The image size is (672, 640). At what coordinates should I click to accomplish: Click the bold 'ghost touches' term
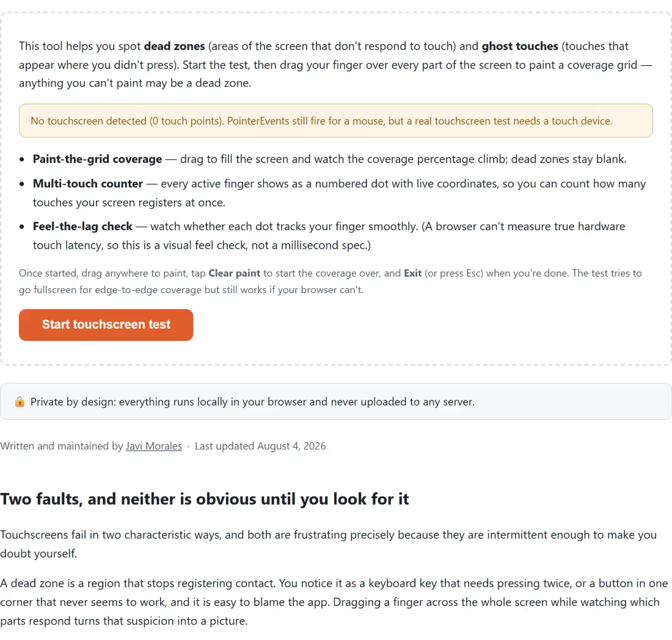(x=520, y=46)
